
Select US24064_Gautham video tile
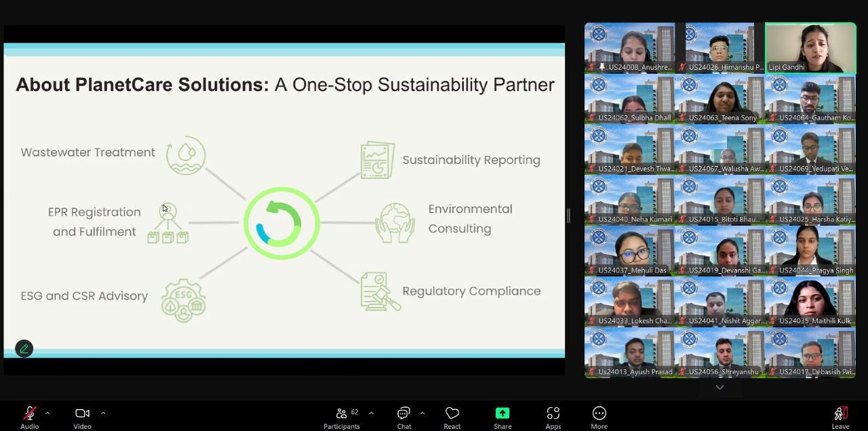[x=810, y=98]
